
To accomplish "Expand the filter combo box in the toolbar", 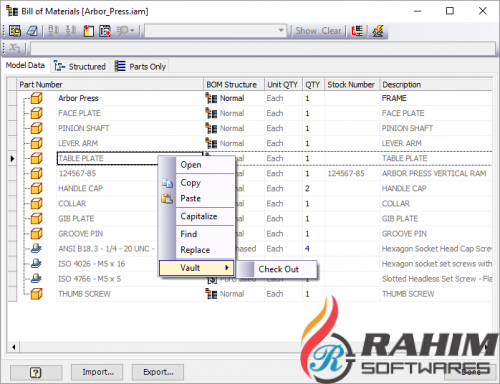I will pyautogui.click(x=281, y=31).
